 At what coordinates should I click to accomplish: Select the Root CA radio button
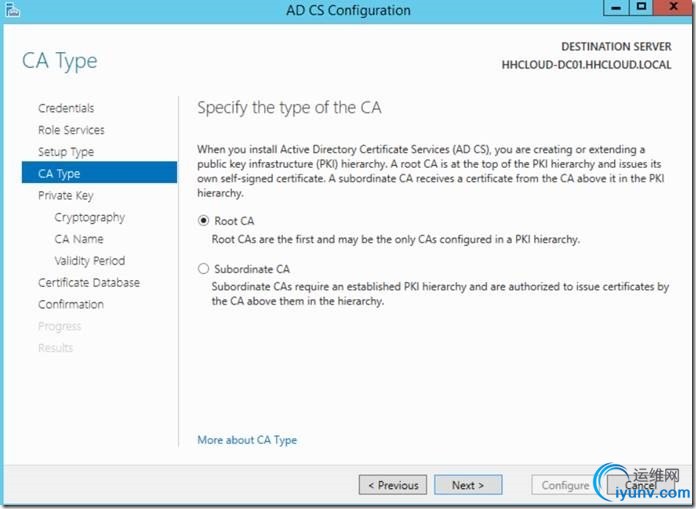tap(204, 220)
